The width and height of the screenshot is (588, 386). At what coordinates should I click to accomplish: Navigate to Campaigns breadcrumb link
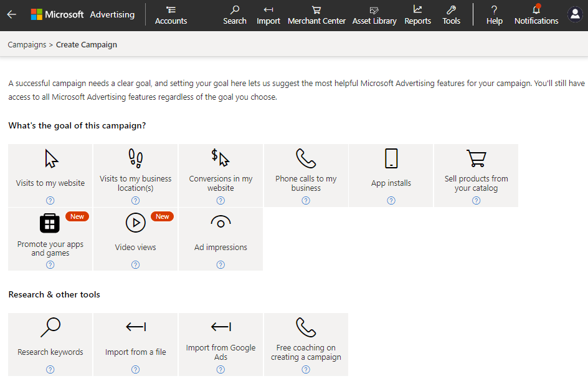tap(27, 45)
